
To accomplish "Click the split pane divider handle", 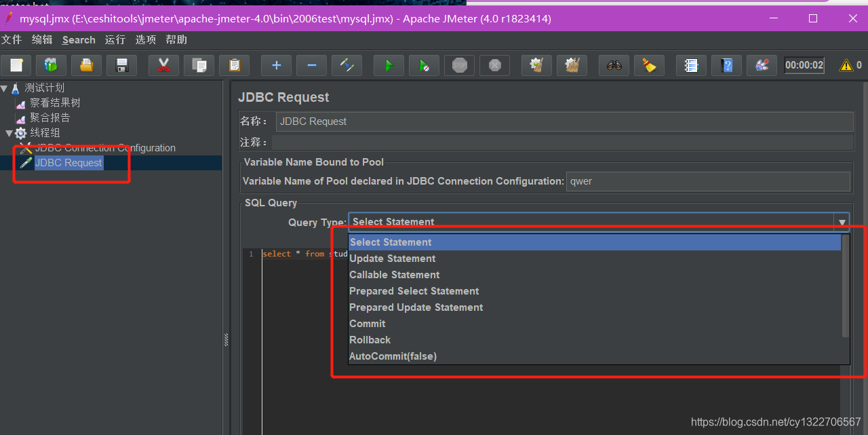I will [226, 341].
